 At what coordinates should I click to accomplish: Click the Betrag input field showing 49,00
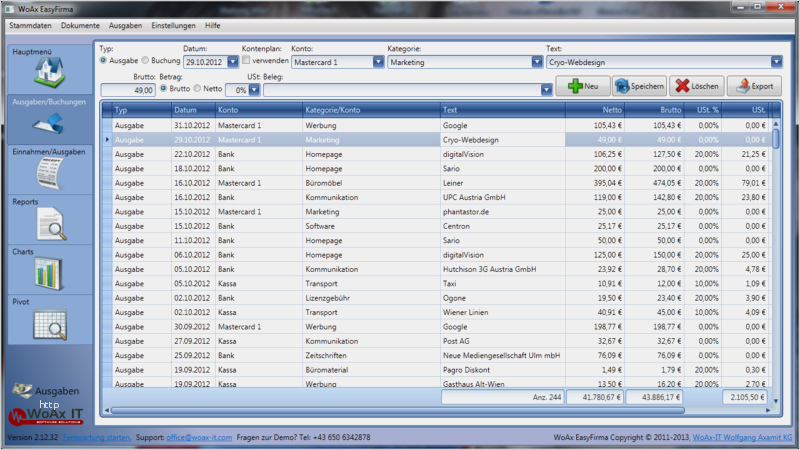coord(128,90)
